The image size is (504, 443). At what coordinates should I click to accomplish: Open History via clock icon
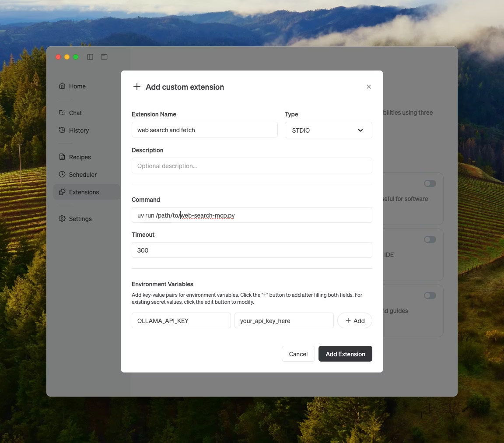click(62, 130)
